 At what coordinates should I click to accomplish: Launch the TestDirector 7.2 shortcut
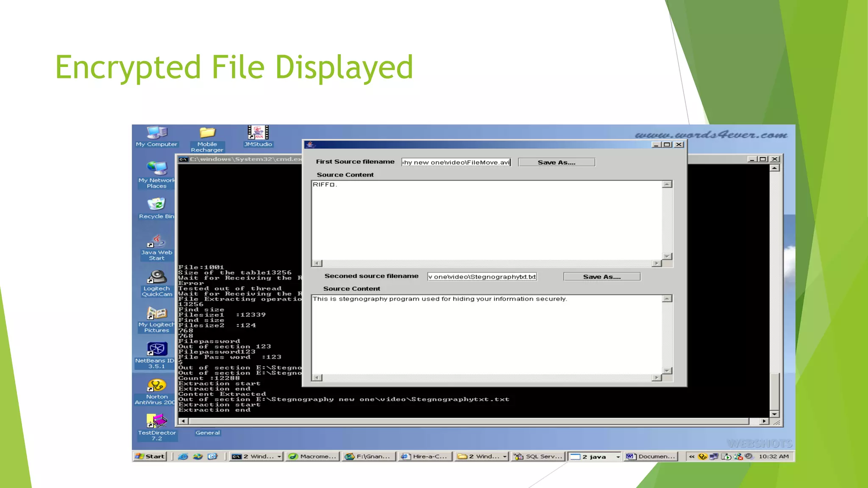[x=157, y=427]
